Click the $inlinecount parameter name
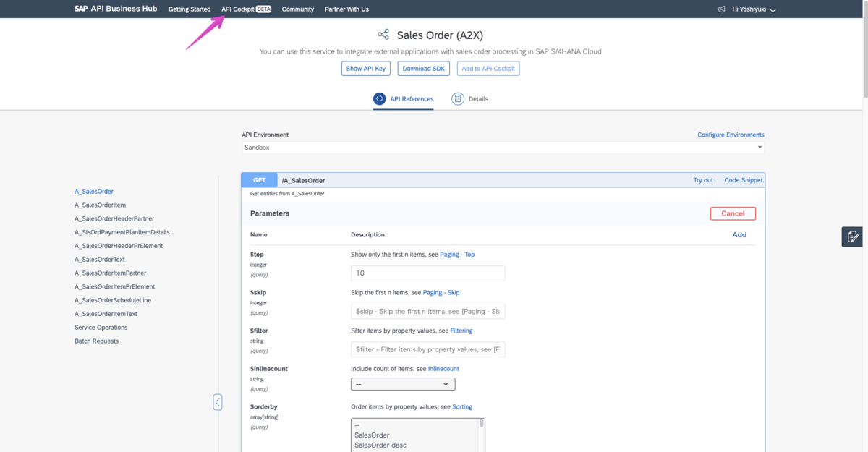This screenshot has height=452, width=868. [269, 369]
